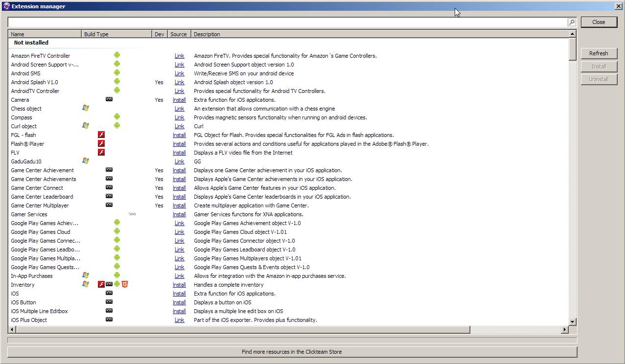Click the Curl description text
The height and width of the screenshot is (364, 625).
[199, 126]
